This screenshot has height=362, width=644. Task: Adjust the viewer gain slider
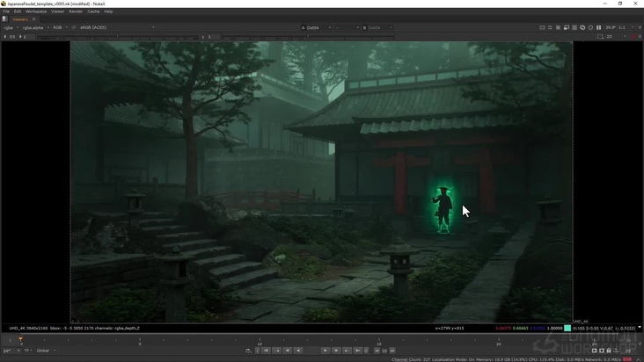click(117, 37)
